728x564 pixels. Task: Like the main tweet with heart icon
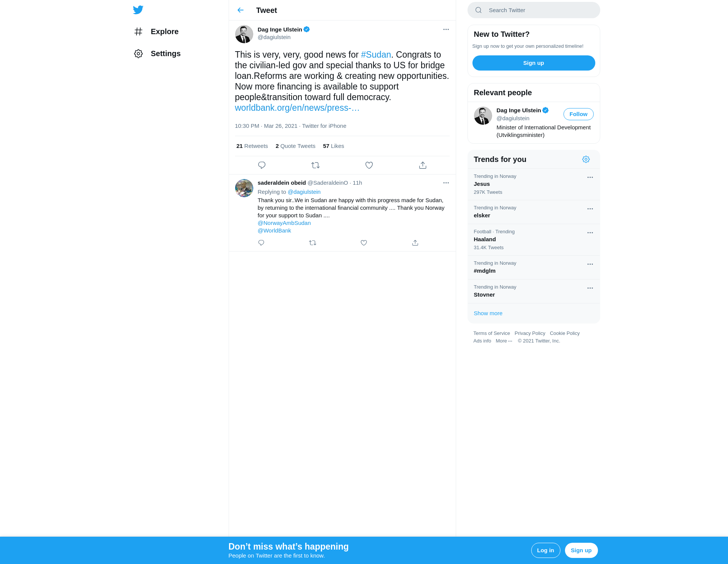click(369, 165)
